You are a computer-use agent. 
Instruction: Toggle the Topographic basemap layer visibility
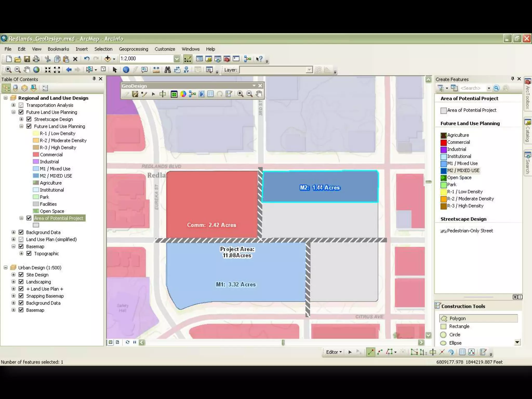click(x=29, y=254)
